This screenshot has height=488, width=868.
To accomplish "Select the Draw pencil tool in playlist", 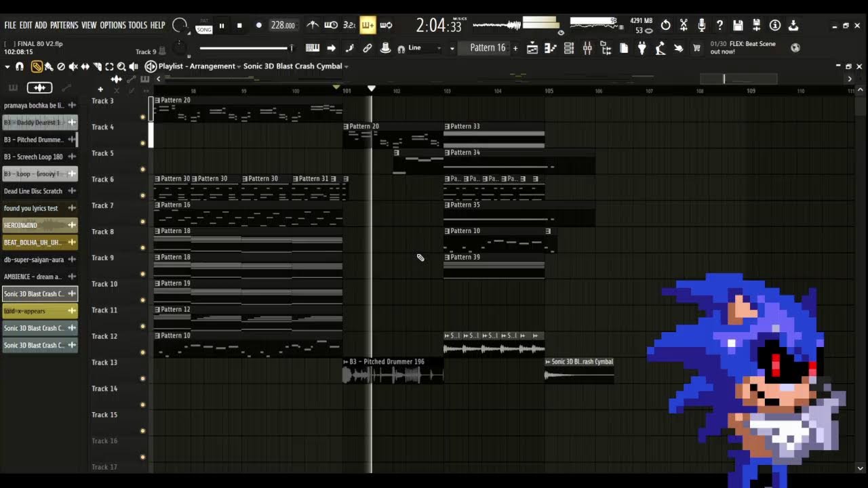I will [37, 66].
